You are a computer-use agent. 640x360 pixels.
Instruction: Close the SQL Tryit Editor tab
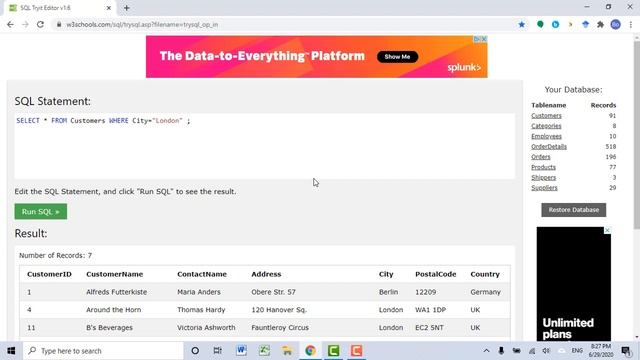pyautogui.click(x=109, y=8)
